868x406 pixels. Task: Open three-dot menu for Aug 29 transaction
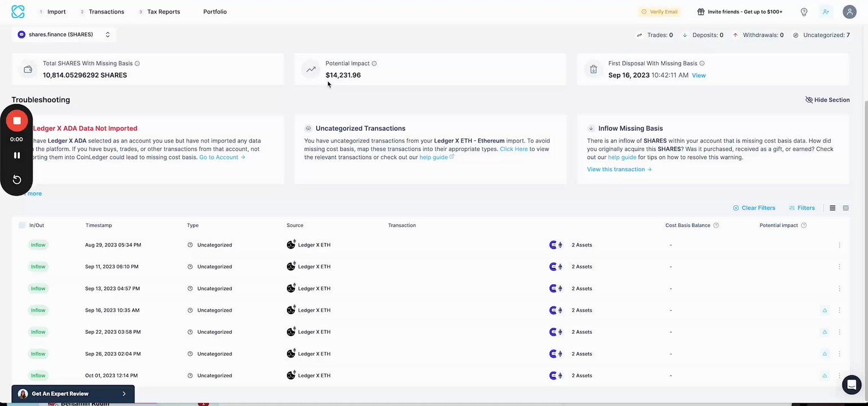click(x=839, y=245)
